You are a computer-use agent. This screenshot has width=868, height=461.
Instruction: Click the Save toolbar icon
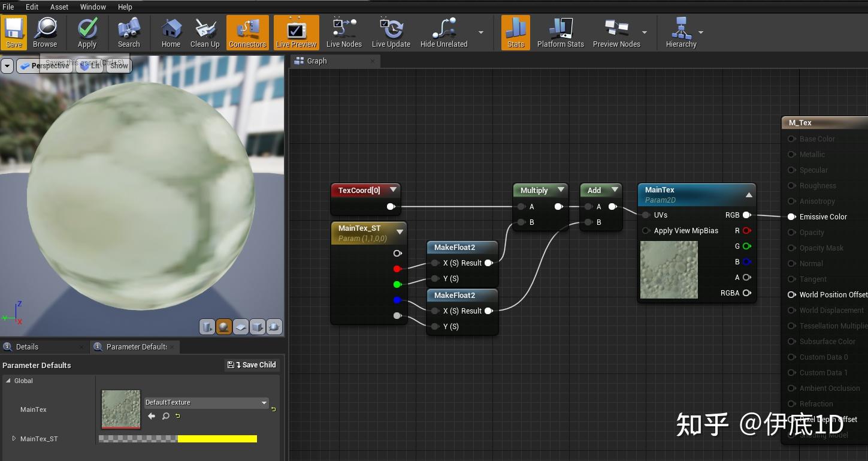coord(14,32)
